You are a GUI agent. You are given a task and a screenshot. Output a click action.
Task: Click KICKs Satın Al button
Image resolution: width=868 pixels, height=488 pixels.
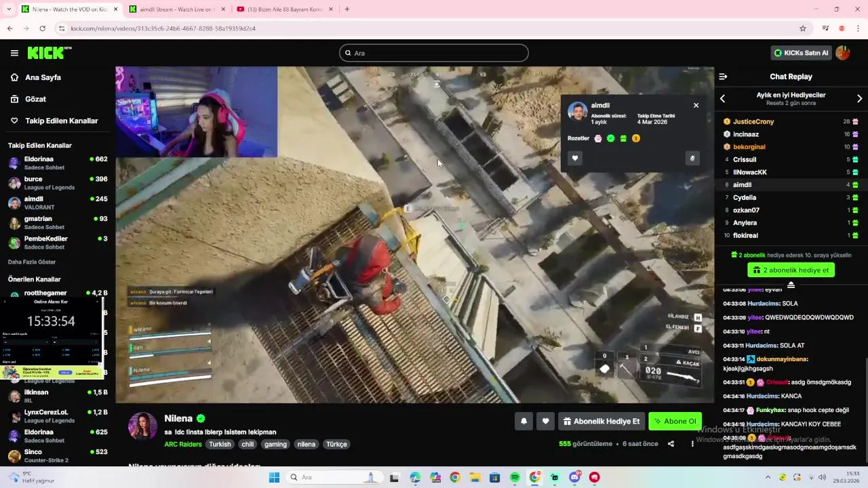point(802,53)
